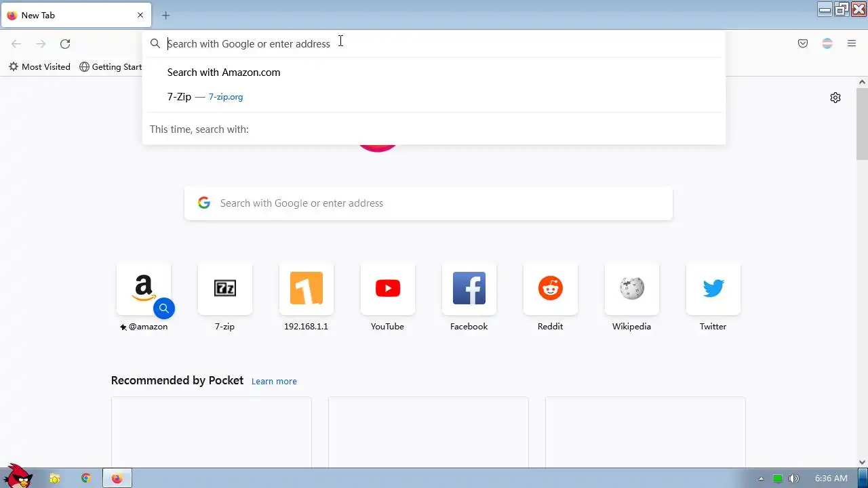Click the Firefox taskbar button
This screenshot has height=488, width=868.
click(117, 479)
